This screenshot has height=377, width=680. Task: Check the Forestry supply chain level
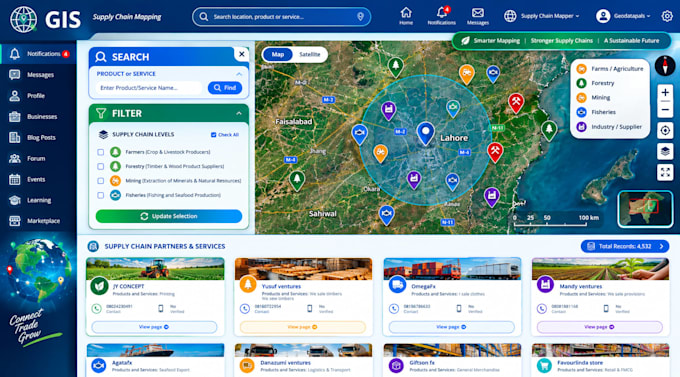(x=101, y=167)
